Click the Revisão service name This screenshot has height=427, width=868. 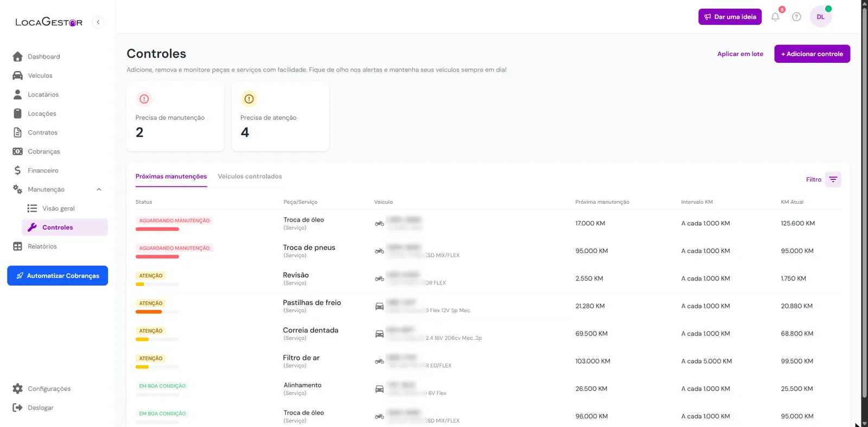coord(296,275)
